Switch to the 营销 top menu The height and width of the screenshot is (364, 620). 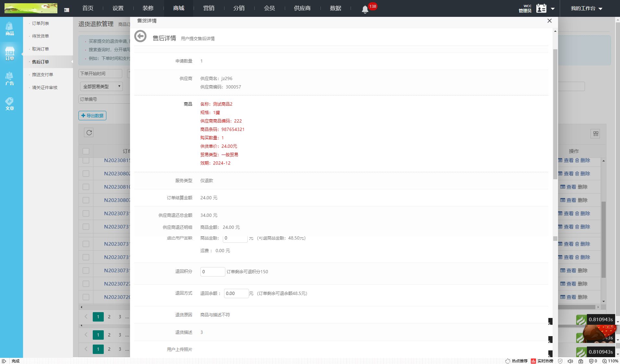[209, 8]
